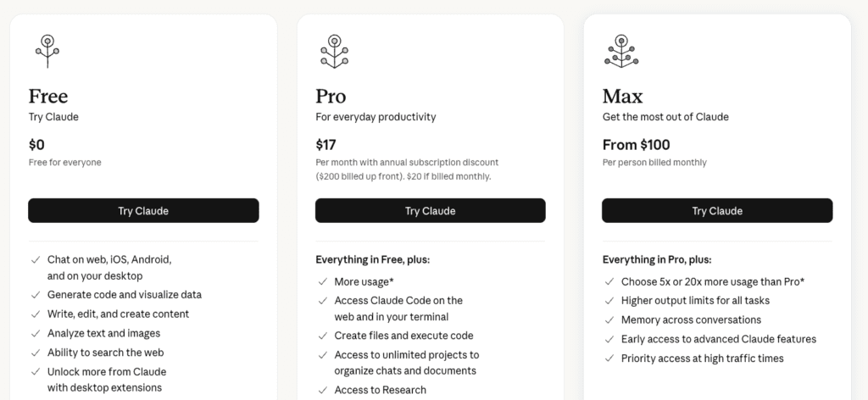Click the checkmark beside Generate code and visualize data
The width and height of the screenshot is (868, 400).
coord(35,295)
